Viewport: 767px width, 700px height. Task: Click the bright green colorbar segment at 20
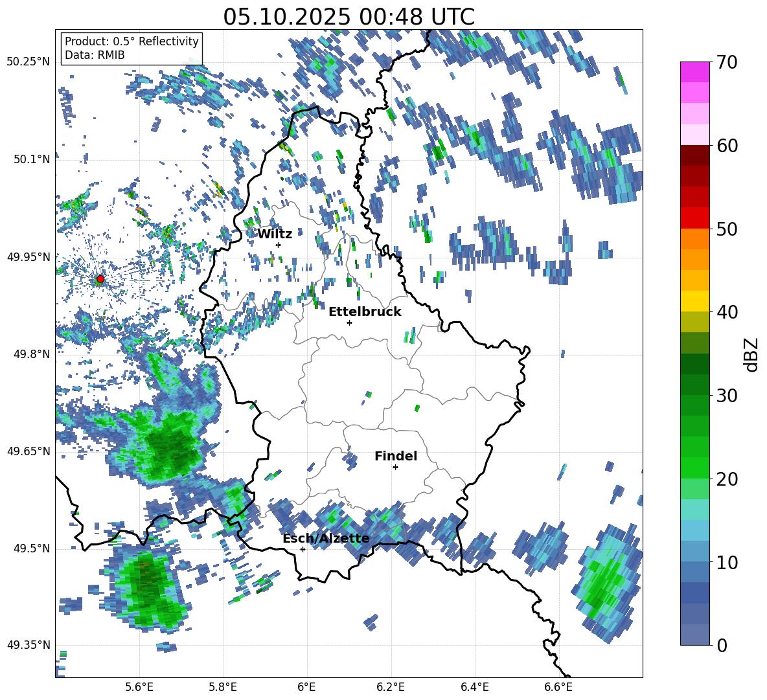tap(694, 468)
